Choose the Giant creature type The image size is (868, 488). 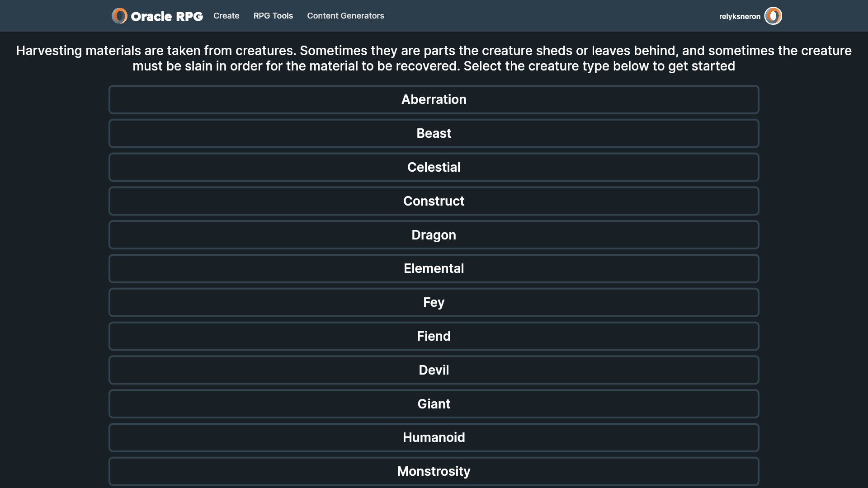pyautogui.click(x=434, y=404)
